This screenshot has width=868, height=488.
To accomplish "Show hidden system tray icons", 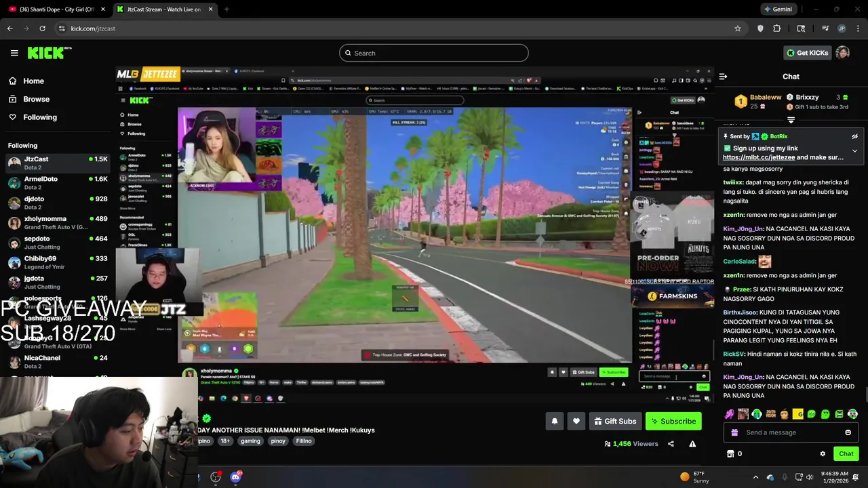I will 755,477.
